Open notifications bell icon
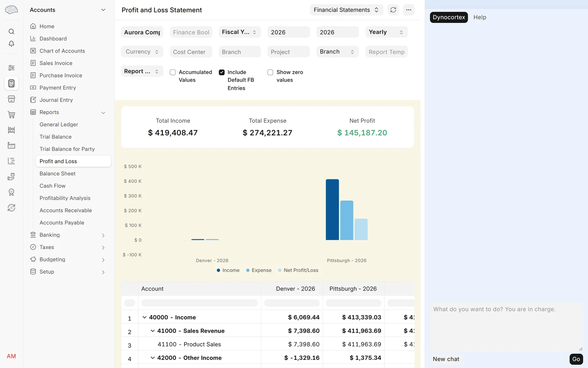Screen dimensions: 588x368 (x=11, y=44)
